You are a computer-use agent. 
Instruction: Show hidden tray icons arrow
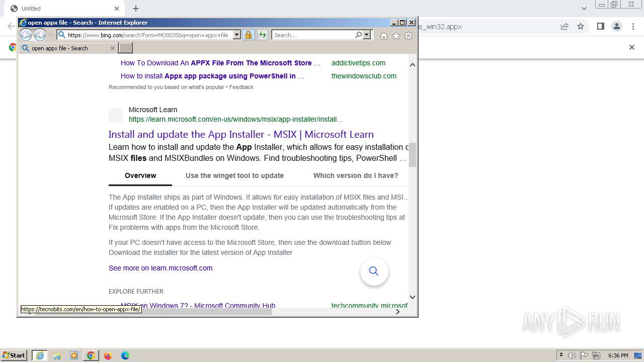point(561,355)
